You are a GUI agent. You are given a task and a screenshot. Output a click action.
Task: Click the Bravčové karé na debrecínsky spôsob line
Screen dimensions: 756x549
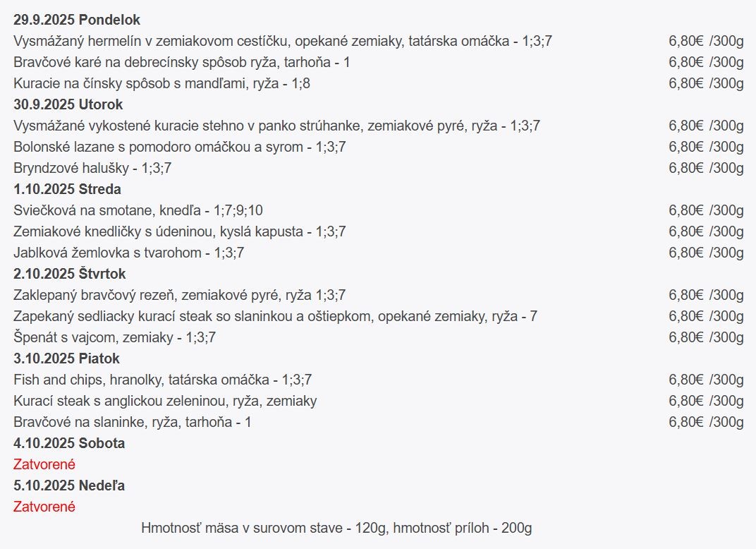[181, 62]
